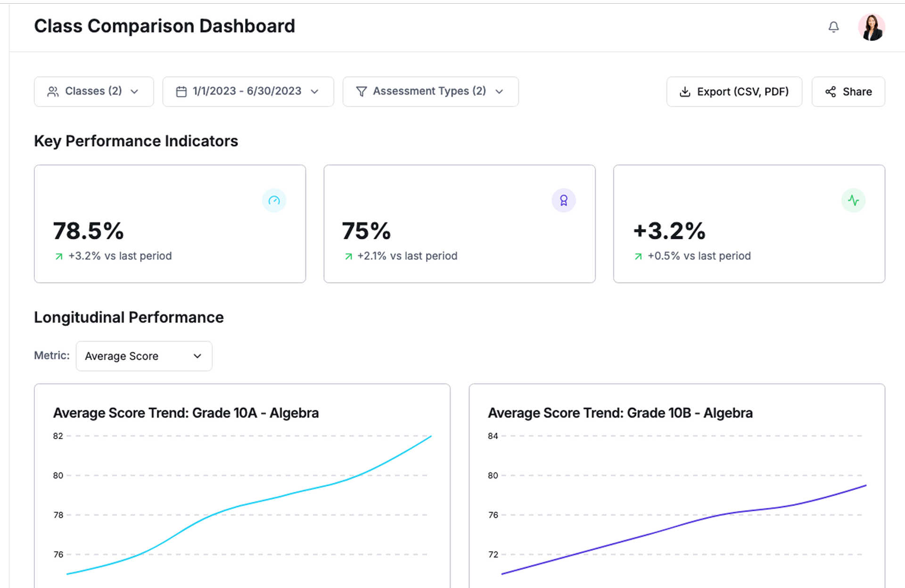Expand the Classes (2) dropdown chevron
This screenshot has width=905, height=588.
[135, 92]
